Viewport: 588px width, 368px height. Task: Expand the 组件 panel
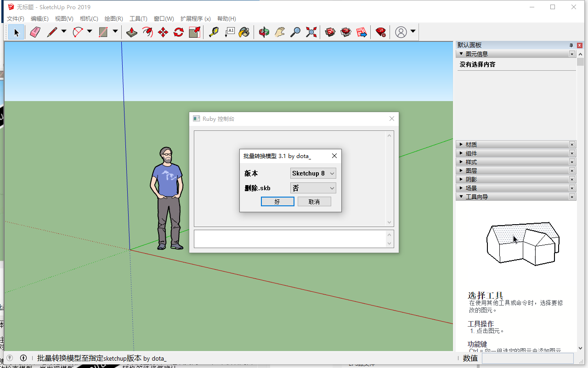(x=461, y=153)
